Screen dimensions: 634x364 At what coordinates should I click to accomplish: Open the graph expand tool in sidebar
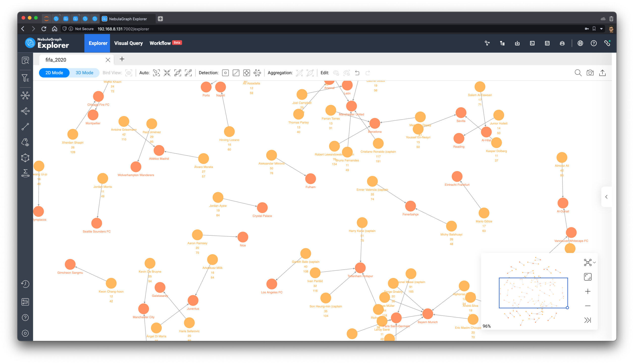[25, 95]
